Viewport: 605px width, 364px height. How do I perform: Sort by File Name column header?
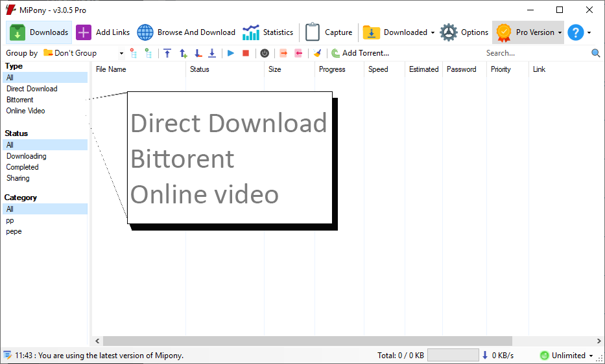[139, 69]
